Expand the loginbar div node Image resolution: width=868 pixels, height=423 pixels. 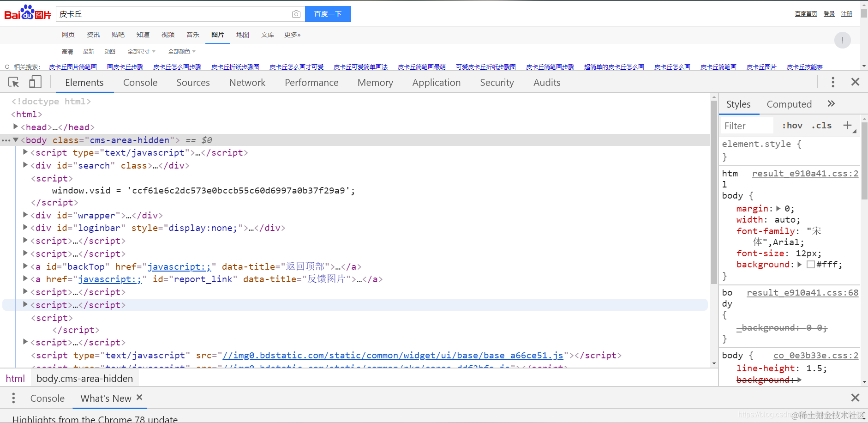coord(25,227)
